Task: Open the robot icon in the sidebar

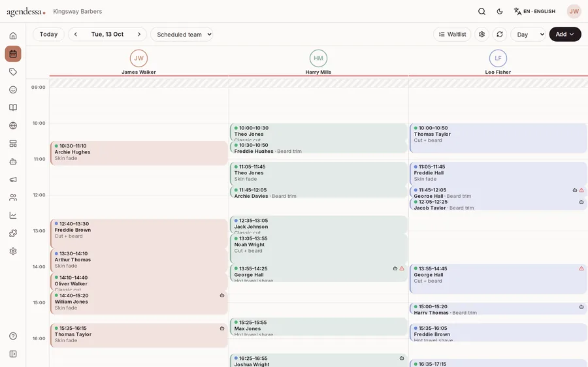Action: [13, 161]
